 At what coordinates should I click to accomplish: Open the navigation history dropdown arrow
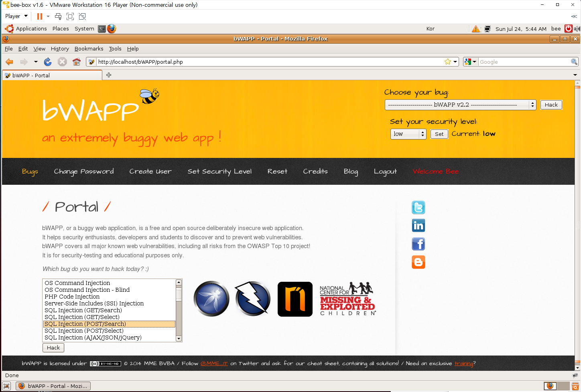coord(36,62)
